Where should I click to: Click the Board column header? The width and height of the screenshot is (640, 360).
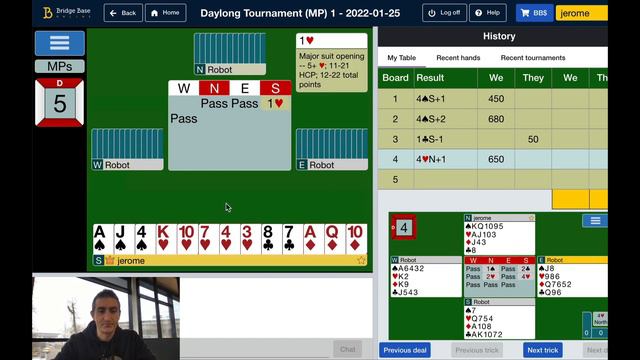[x=395, y=78]
